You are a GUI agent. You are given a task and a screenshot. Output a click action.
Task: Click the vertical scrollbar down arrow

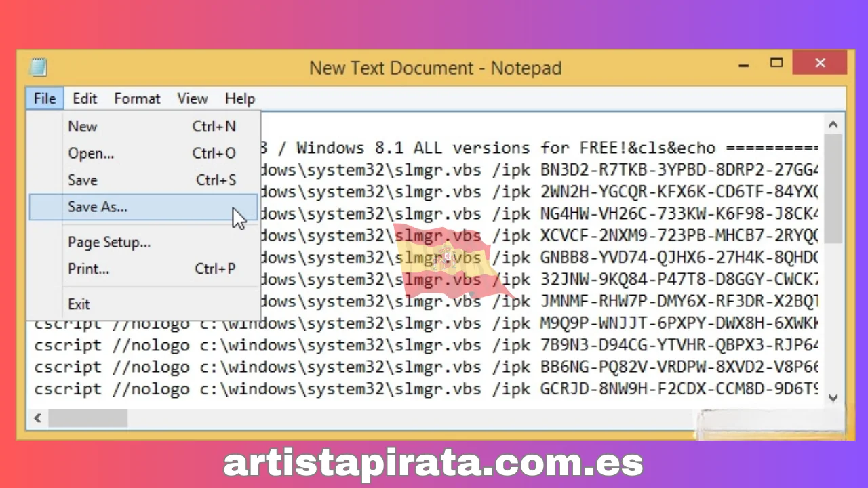tap(833, 398)
